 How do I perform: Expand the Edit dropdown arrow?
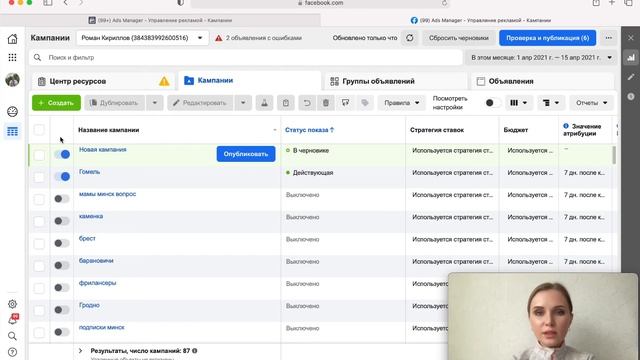[243, 103]
